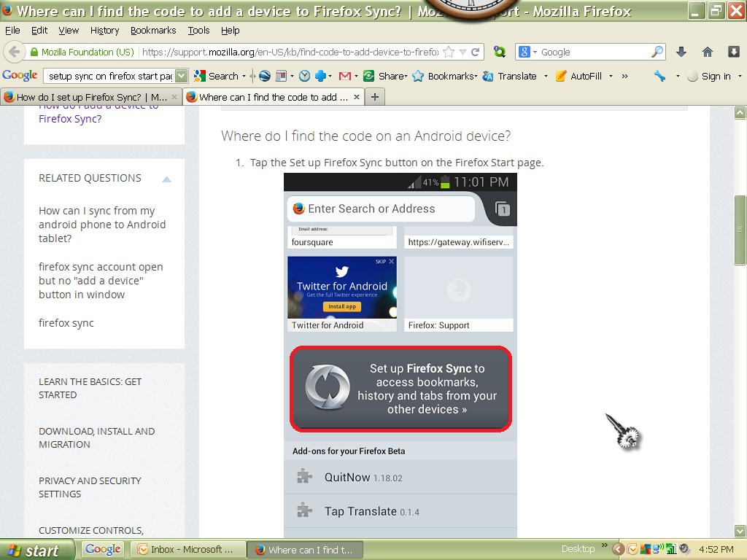This screenshot has width=747, height=560.
Task: Click the green lock site identity icon
Action: 34,52
